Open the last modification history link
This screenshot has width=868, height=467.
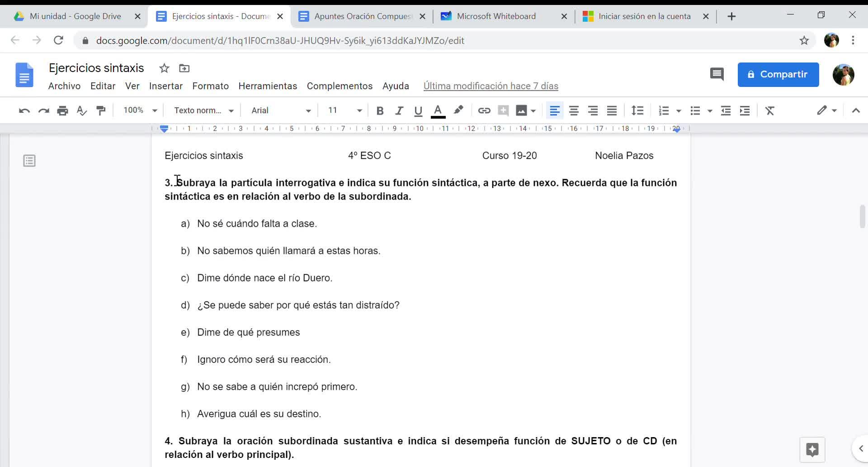click(491, 86)
